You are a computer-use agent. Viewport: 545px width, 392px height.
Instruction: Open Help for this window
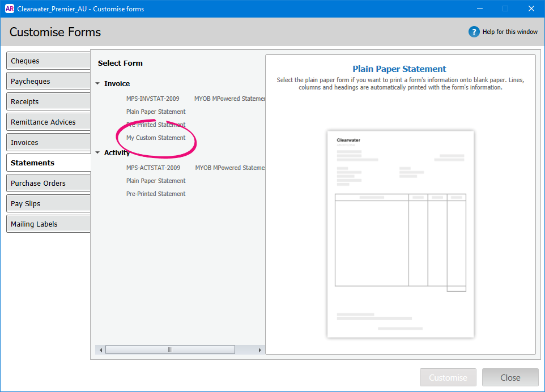[508, 32]
